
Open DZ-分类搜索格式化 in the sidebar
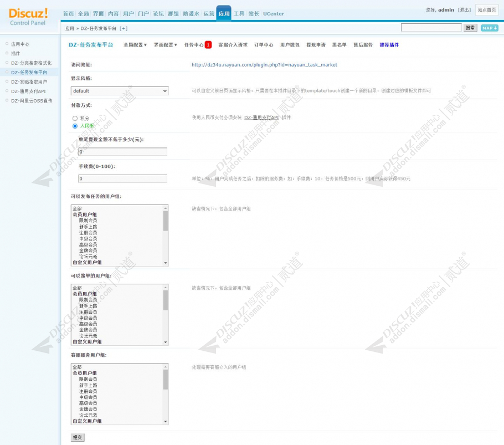pyautogui.click(x=31, y=63)
